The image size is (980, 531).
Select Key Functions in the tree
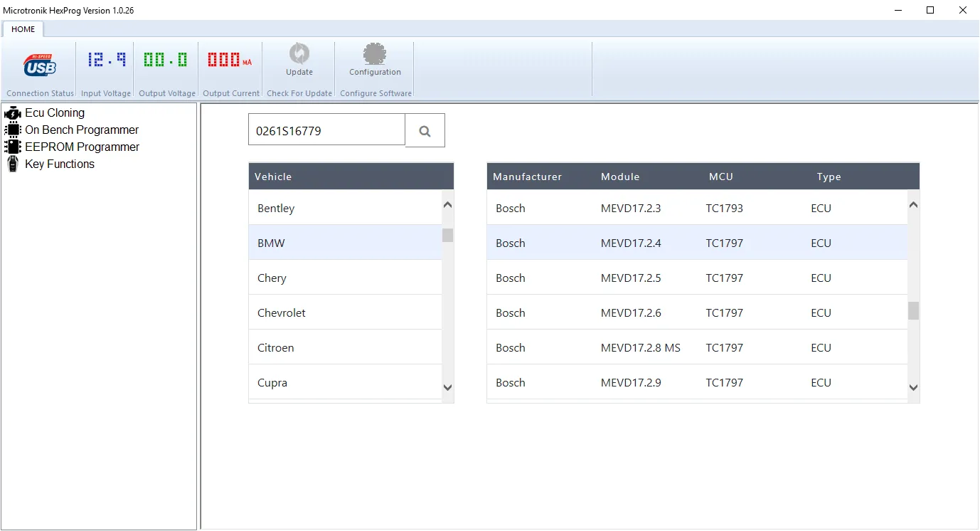click(x=60, y=164)
